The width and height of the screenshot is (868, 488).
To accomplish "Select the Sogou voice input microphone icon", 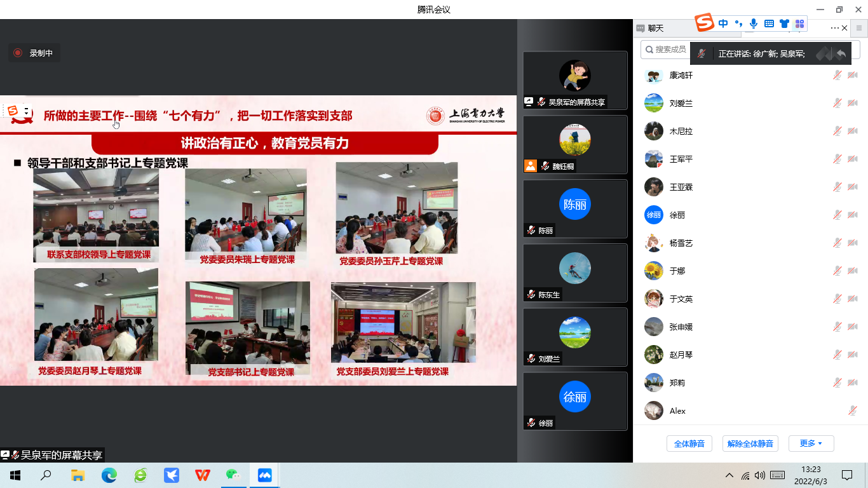I will (754, 24).
